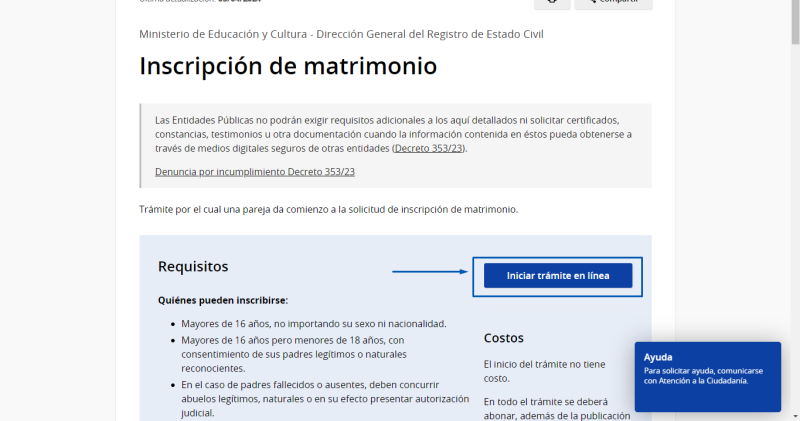Click the Entidades Públicas notice paragraph
The image size is (800, 421).
[x=395, y=134]
